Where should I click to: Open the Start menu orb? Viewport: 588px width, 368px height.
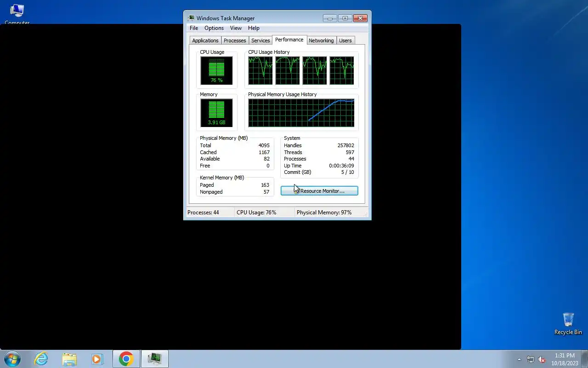12,359
